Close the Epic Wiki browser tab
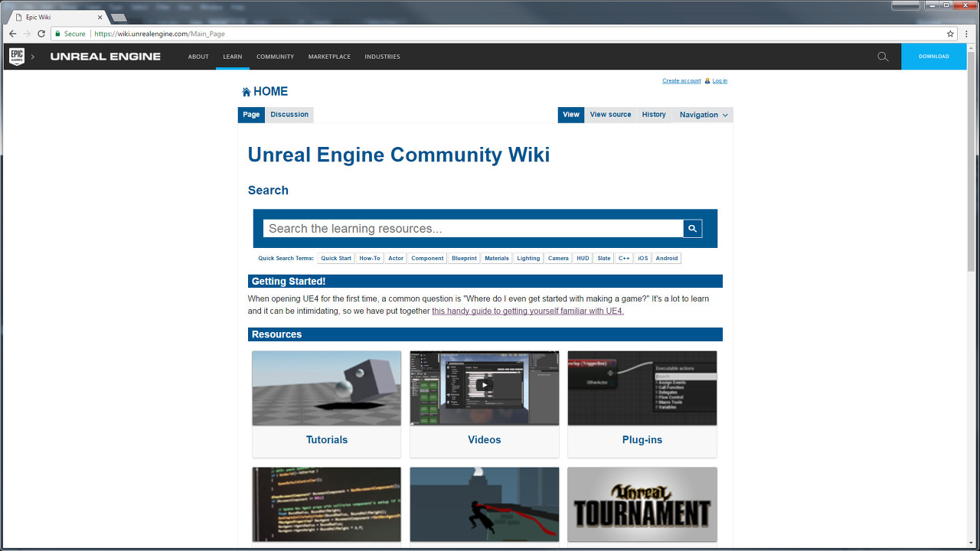Screen dimensions: 980x551 (100, 17)
